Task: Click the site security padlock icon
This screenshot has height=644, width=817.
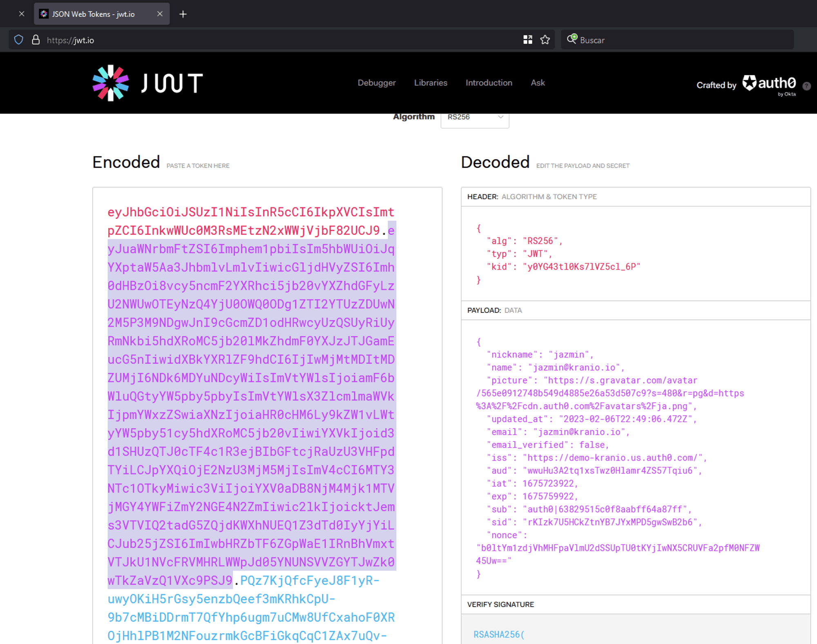Action: coord(36,40)
